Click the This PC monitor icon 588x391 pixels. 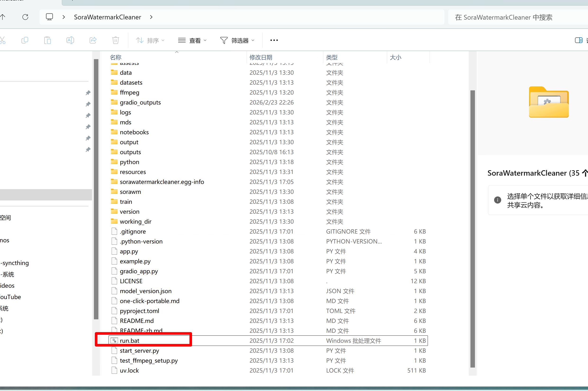coord(49,17)
